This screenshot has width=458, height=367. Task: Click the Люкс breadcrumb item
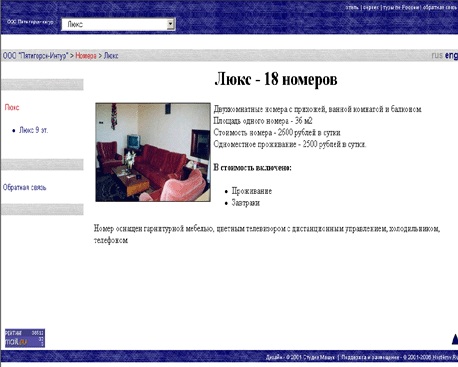tap(111, 55)
